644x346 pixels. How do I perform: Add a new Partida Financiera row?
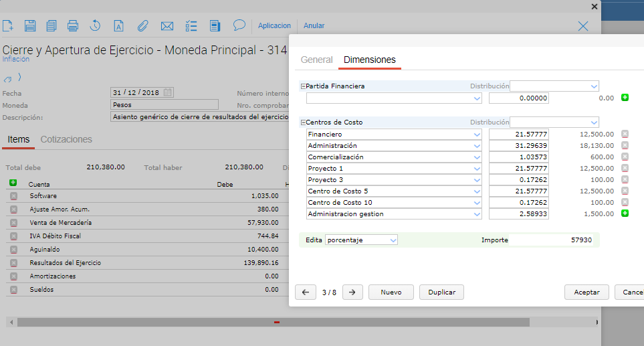click(625, 98)
